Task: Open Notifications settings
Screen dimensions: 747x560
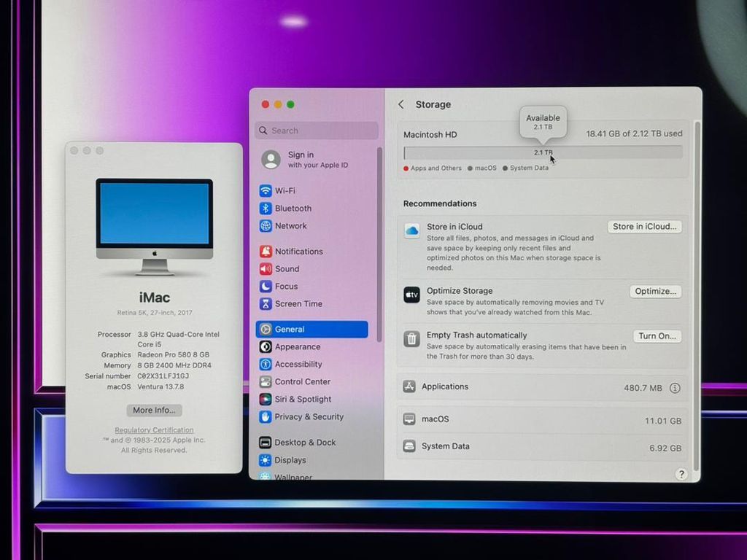Action: tap(298, 252)
